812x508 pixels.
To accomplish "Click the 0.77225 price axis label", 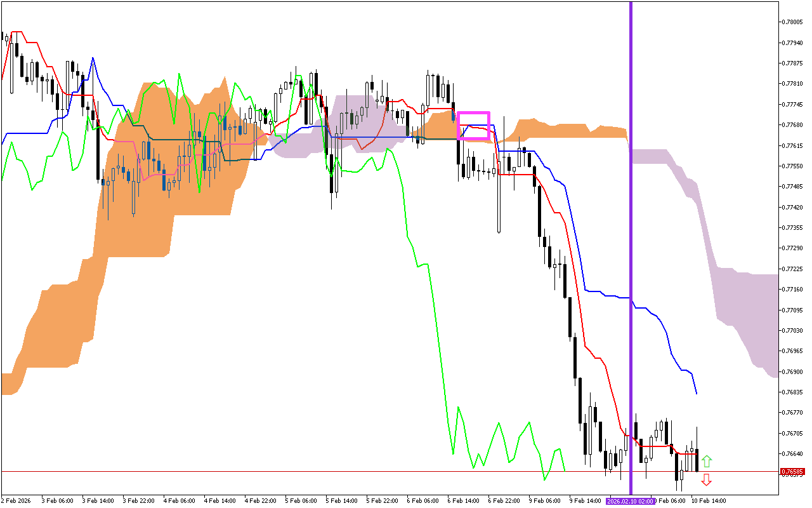I will 792,269.
